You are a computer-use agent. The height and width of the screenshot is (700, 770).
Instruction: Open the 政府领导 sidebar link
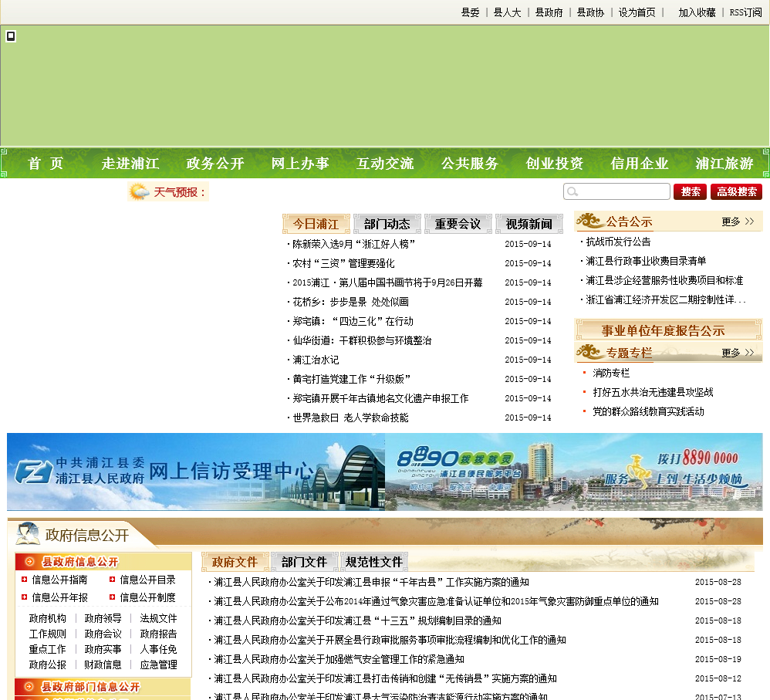[x=103, y=618]
